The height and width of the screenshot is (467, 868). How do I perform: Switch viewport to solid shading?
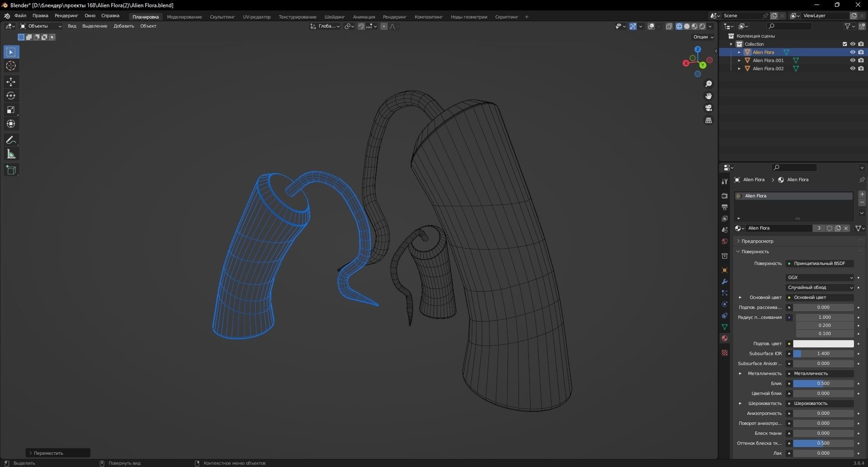(x=687, y=26)
